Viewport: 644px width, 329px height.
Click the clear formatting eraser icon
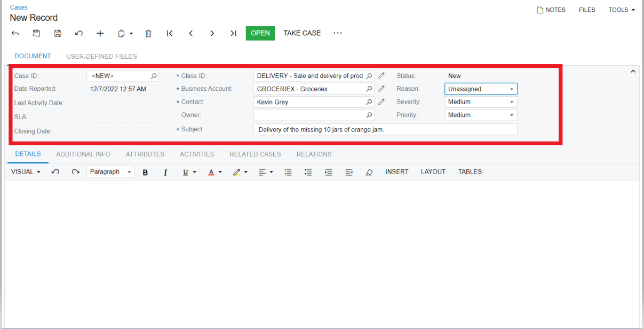click(369, 171)
